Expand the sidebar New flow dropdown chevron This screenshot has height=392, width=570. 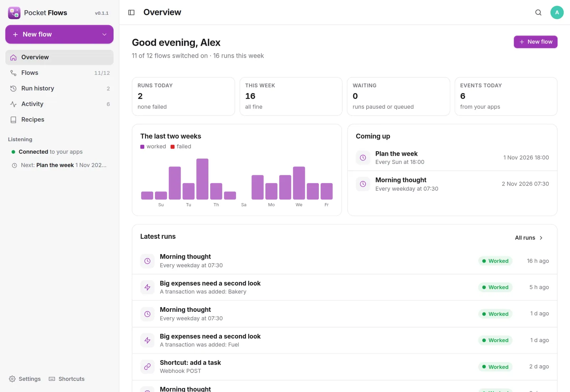(x=104, y=35)
